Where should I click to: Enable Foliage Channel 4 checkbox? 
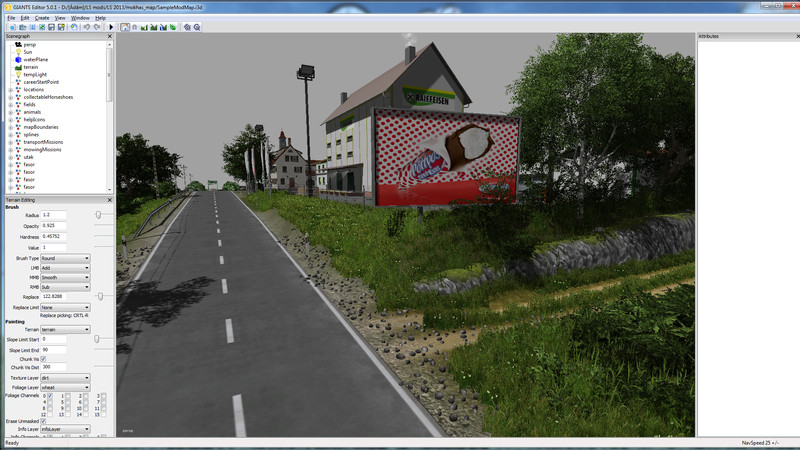[50, 402]
